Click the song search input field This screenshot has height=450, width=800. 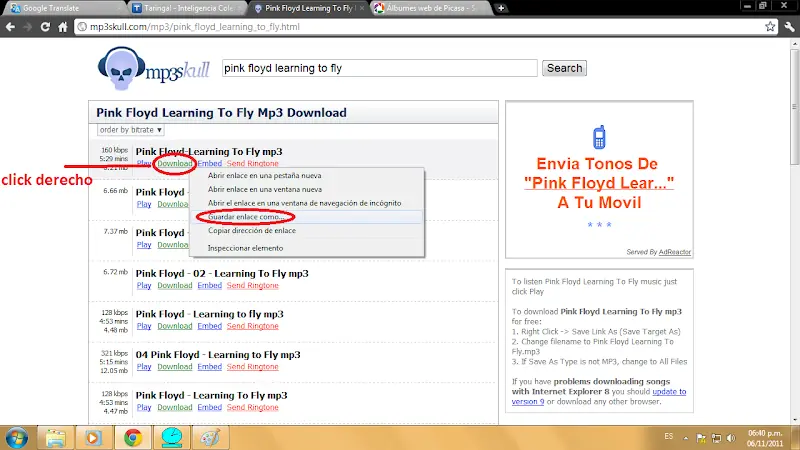(380, 68)
